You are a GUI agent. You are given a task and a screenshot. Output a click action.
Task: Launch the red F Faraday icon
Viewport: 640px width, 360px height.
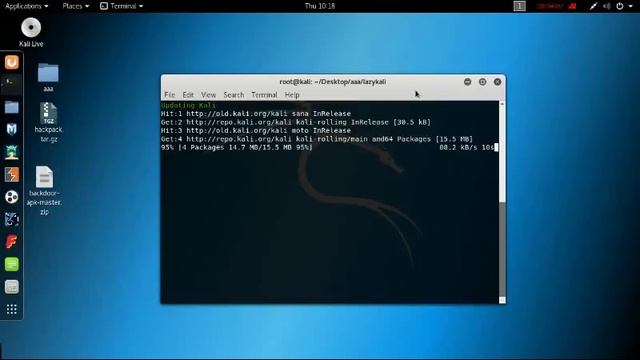11,242
